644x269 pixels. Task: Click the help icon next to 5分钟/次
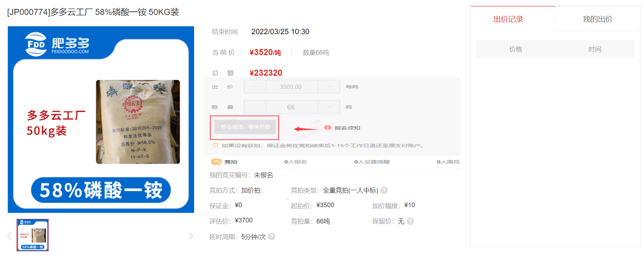tap(271, 237)
